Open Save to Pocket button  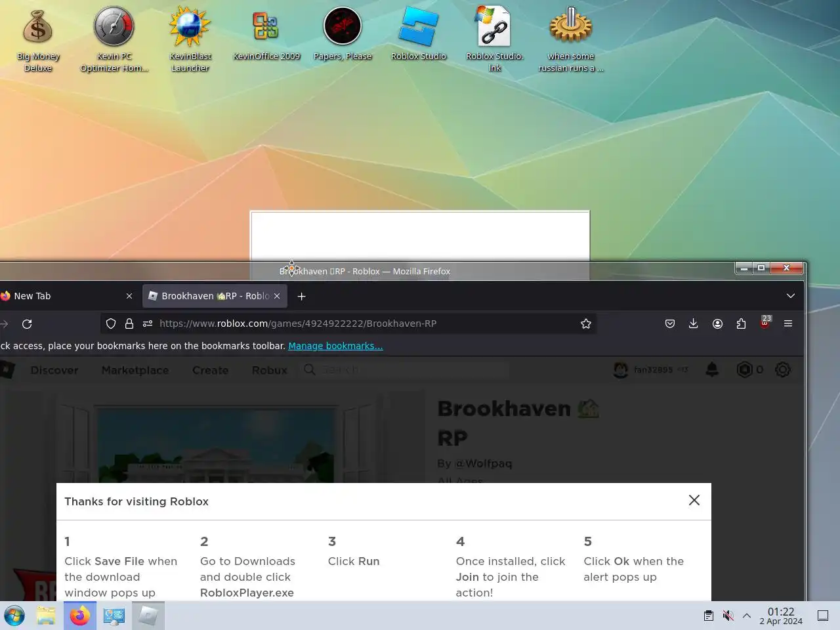(x=670, y=324)
